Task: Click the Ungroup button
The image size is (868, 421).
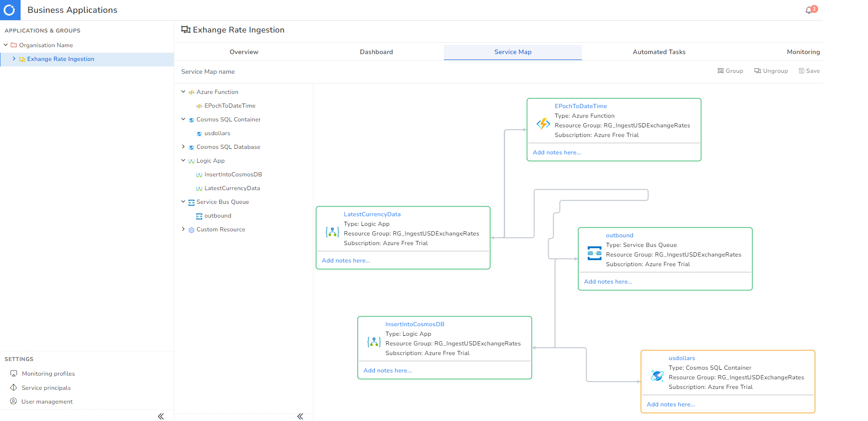Action: click(x=771, y=71)
